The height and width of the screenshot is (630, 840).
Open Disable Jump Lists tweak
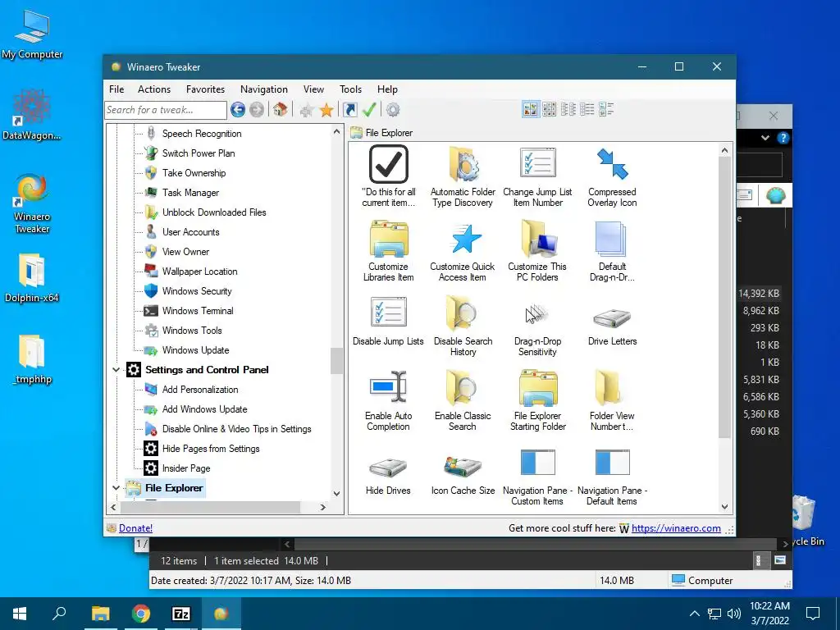pyautogui.click(x=388, y=321)
